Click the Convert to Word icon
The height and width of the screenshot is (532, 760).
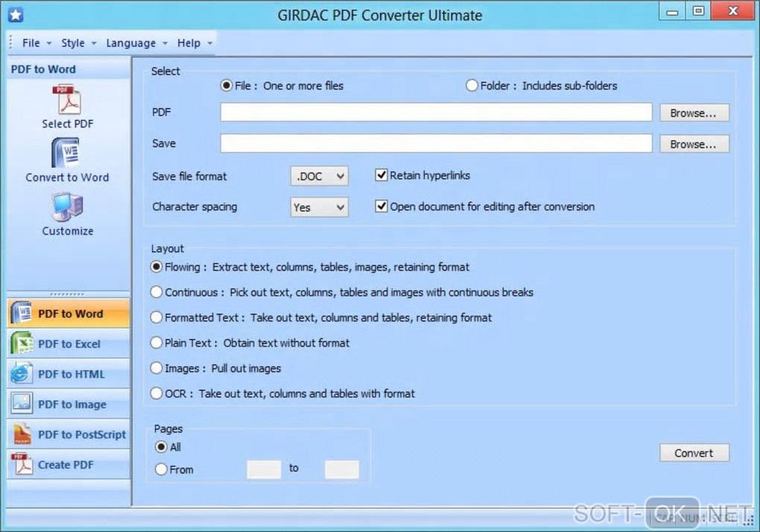(66, 153)
